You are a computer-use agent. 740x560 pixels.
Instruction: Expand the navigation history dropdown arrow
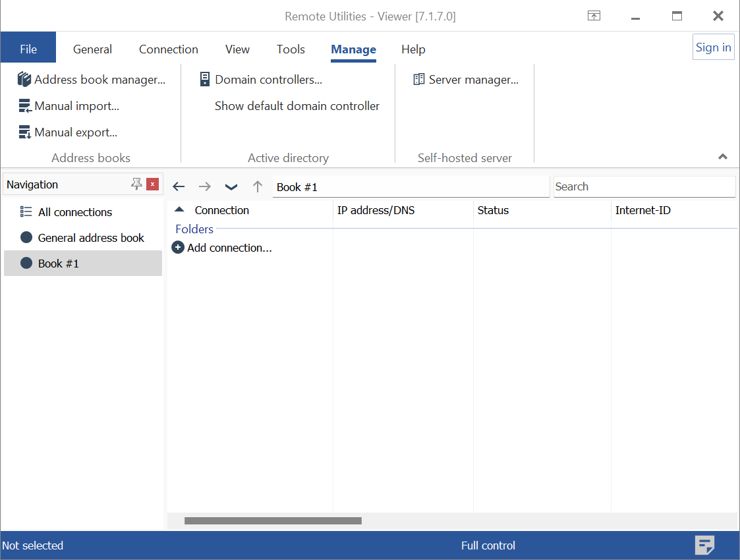[x=231, y=186]
